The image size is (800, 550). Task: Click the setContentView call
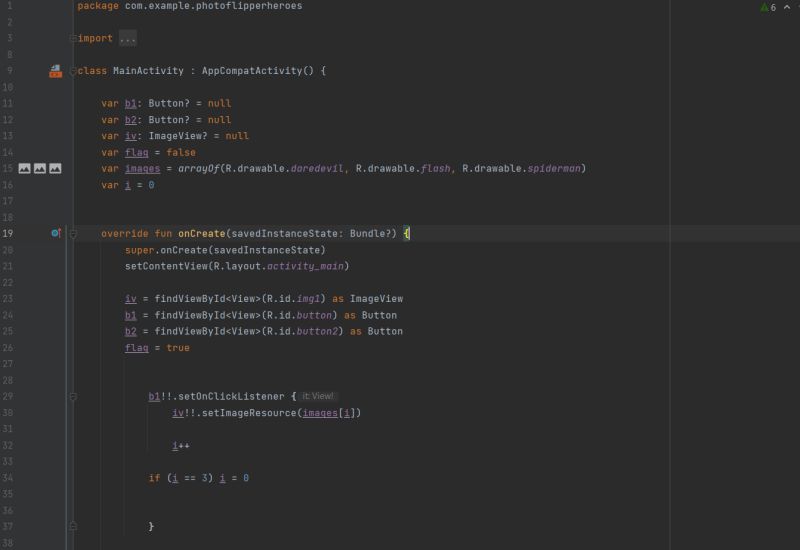pyautogui.click(x=237, y=266)
